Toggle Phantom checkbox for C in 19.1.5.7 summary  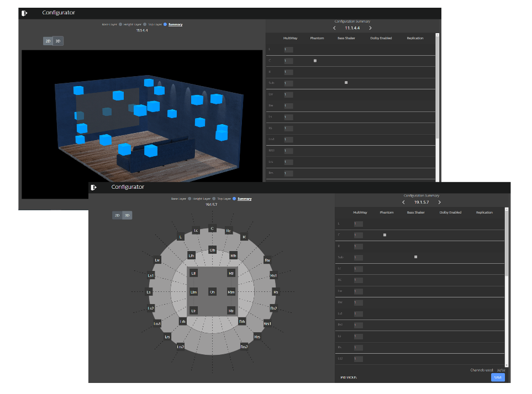coord(384,235)
